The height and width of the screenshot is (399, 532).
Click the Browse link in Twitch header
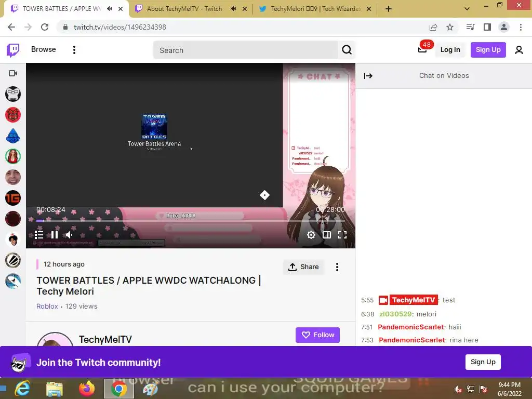click(x=44, y=49)
